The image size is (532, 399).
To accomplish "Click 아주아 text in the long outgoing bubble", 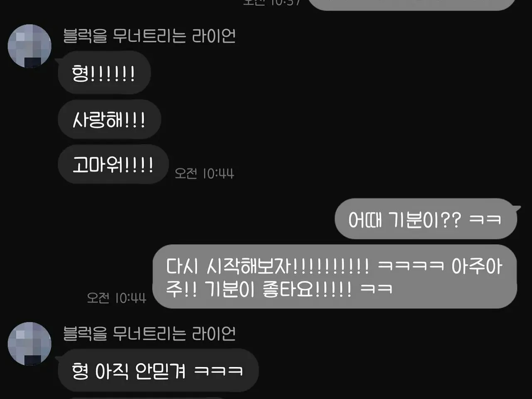I will pos(477,266).
